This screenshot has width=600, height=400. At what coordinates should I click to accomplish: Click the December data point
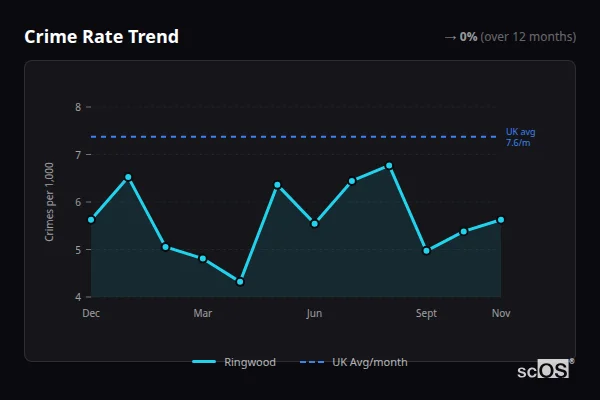[91, 220]
